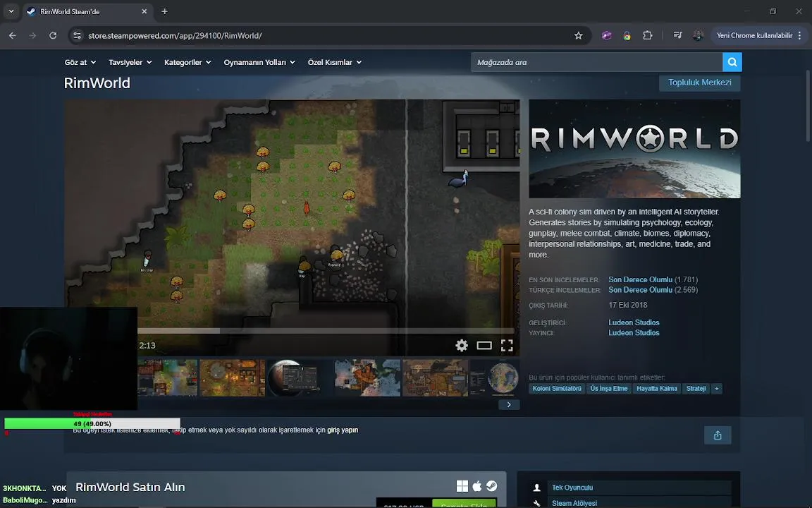Click the page vertical scrollbar
This screenshot has height=508, width=812.
click(808, 106)
